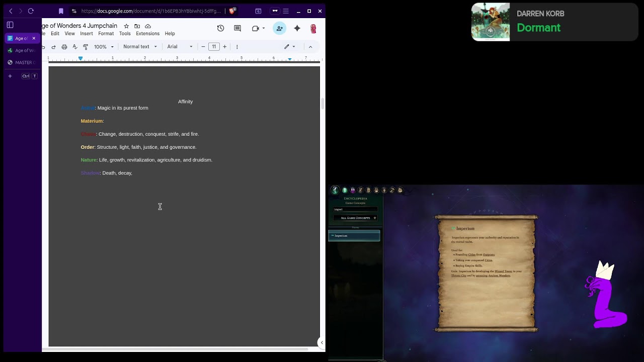Open the Google account avatar

point(313,29)
